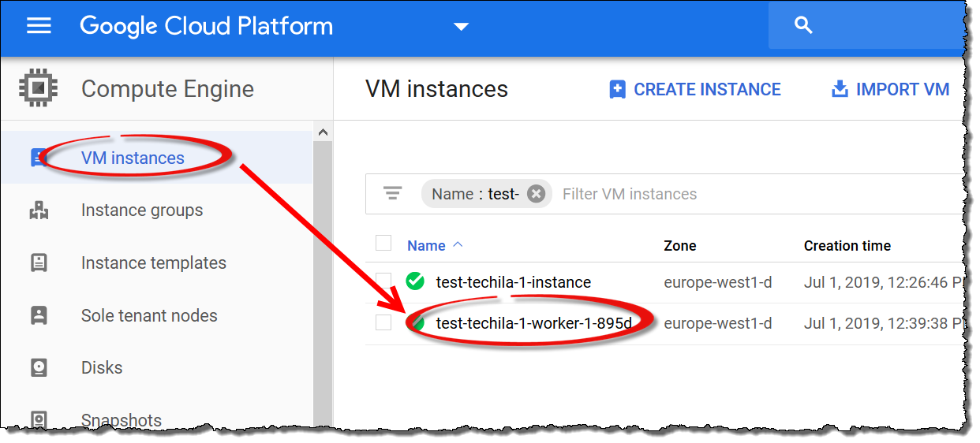Open the hamburger navigation menu
Image resolution: width=980 pixels, height=443 pixels.
[x=39, y=26]
